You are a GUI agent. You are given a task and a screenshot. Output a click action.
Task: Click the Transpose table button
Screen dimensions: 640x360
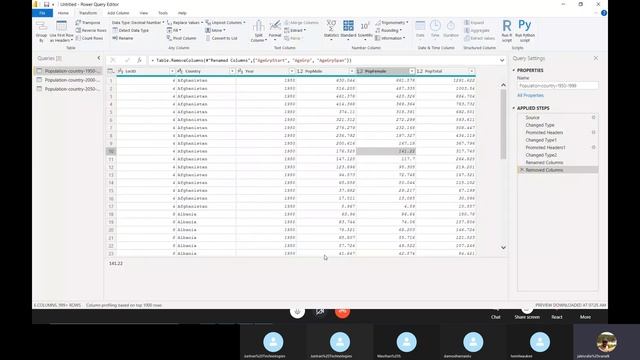point(88,22)
